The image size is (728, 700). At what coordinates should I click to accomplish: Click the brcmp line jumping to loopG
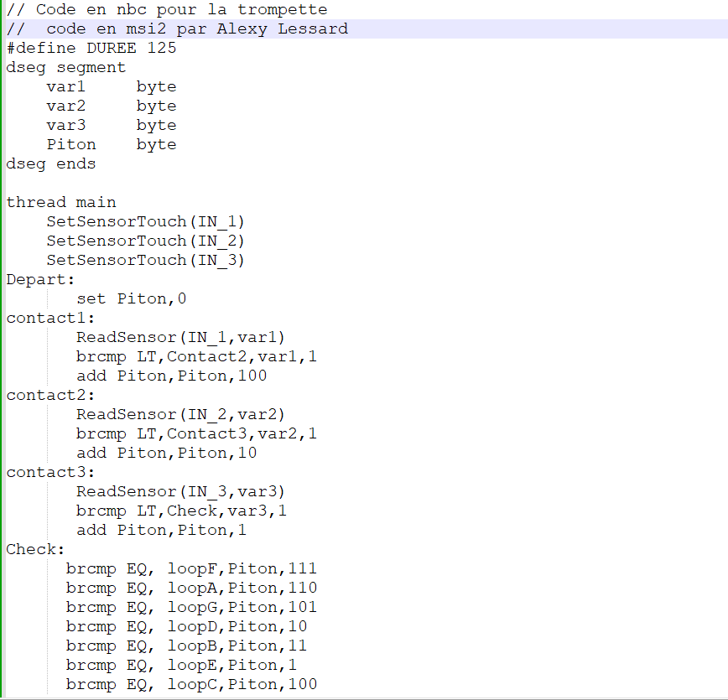192,607
